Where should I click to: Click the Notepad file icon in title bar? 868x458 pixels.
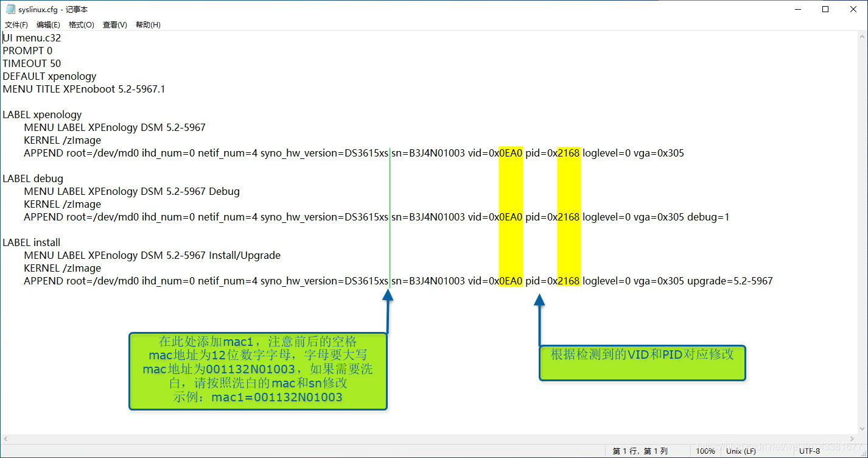(10, 9)
